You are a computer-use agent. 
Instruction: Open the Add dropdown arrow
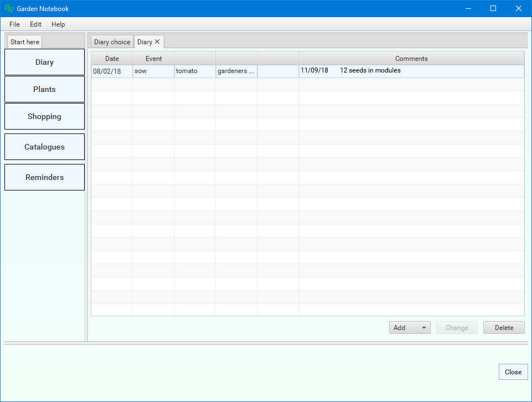[424, 328]
